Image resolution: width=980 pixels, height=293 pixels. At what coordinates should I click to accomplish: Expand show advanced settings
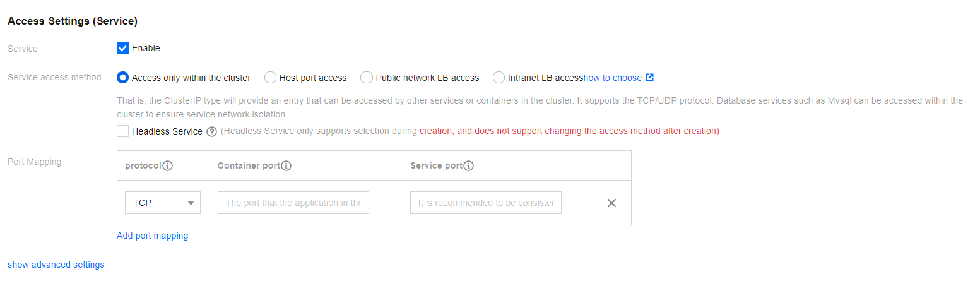pos(56,265)
